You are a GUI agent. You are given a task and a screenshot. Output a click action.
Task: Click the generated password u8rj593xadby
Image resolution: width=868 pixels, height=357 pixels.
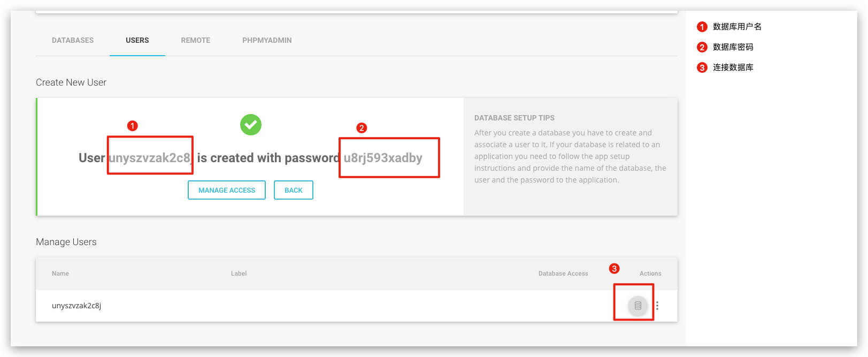[x=383, y=158]
